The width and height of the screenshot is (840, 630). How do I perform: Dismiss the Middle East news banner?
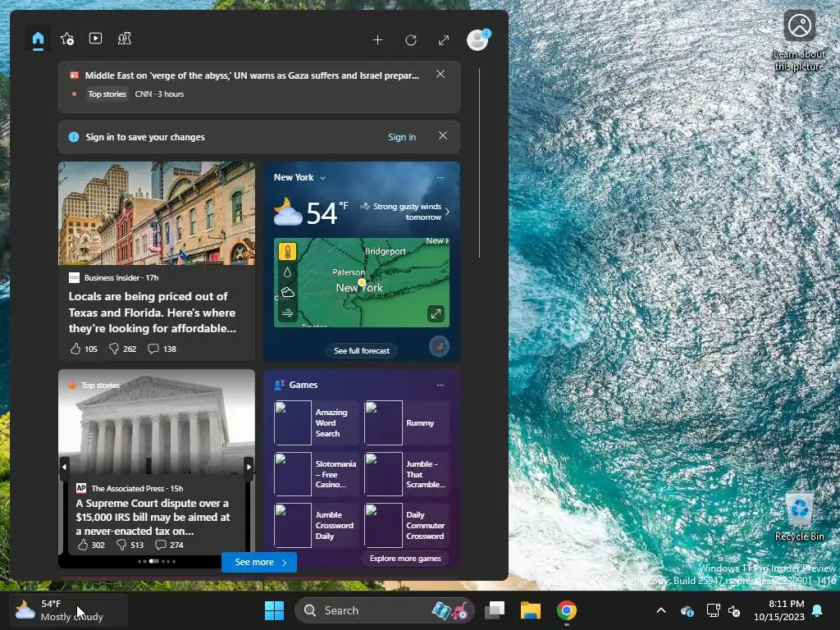[441, 75]
